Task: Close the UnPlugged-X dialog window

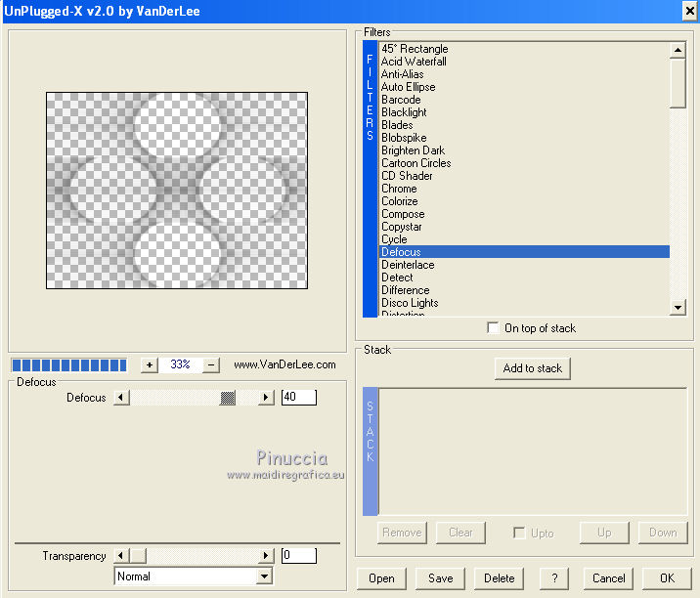Action: click(x=689, y=11)
